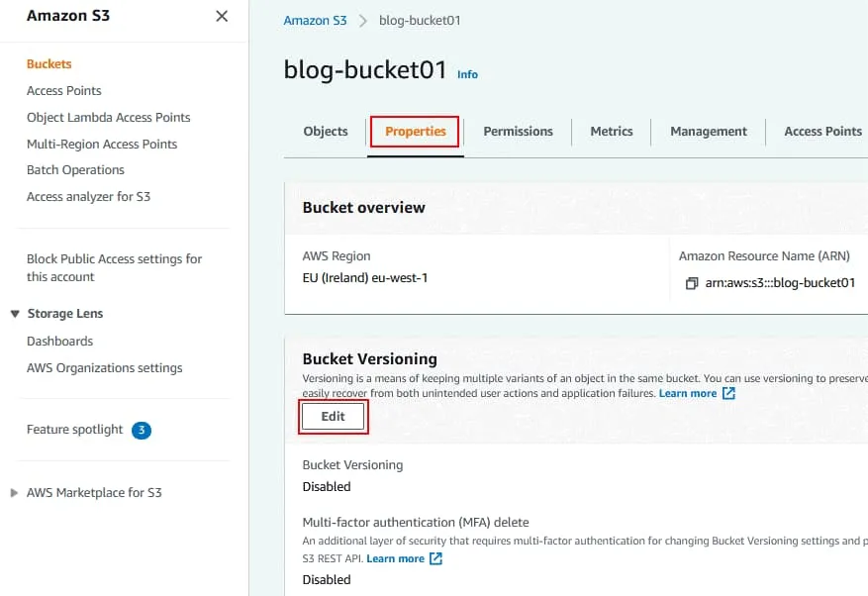
Task: Open Batch Operations from the sidebar
Action: point(75,170)
